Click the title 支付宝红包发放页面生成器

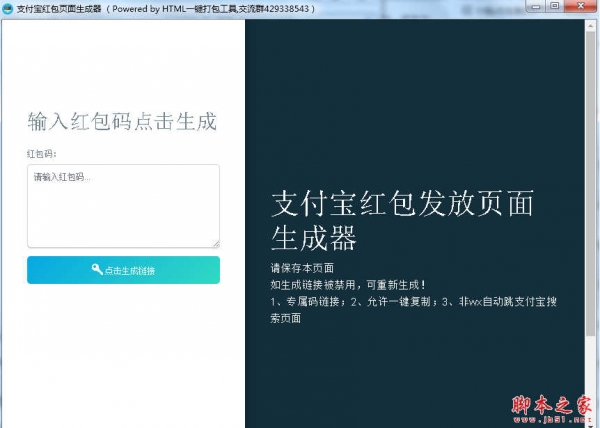click(x=402, y=221)
